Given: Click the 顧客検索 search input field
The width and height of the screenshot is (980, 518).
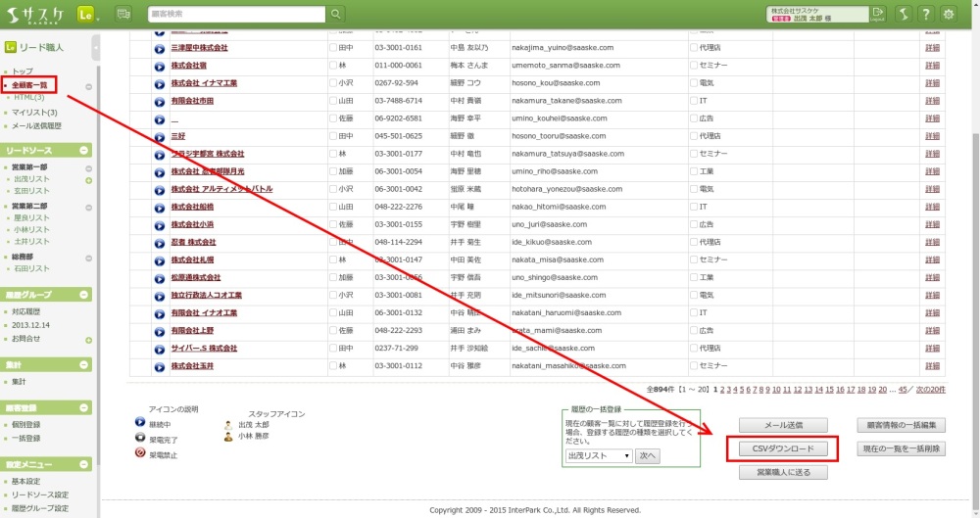Looking at the screenshot, I should pos(236,14).
